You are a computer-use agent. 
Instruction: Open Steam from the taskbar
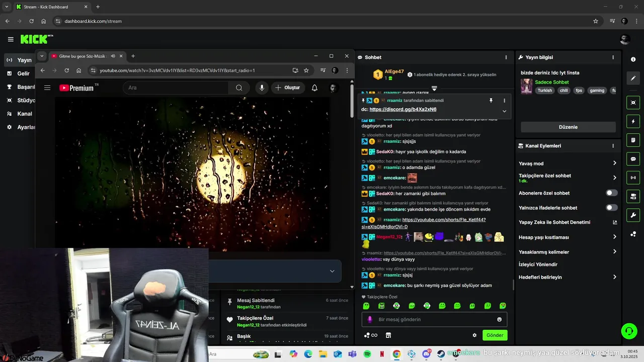point(441,354)
